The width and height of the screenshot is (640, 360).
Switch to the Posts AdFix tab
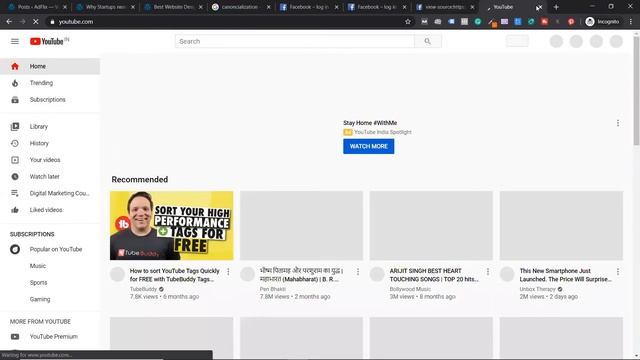37,7
